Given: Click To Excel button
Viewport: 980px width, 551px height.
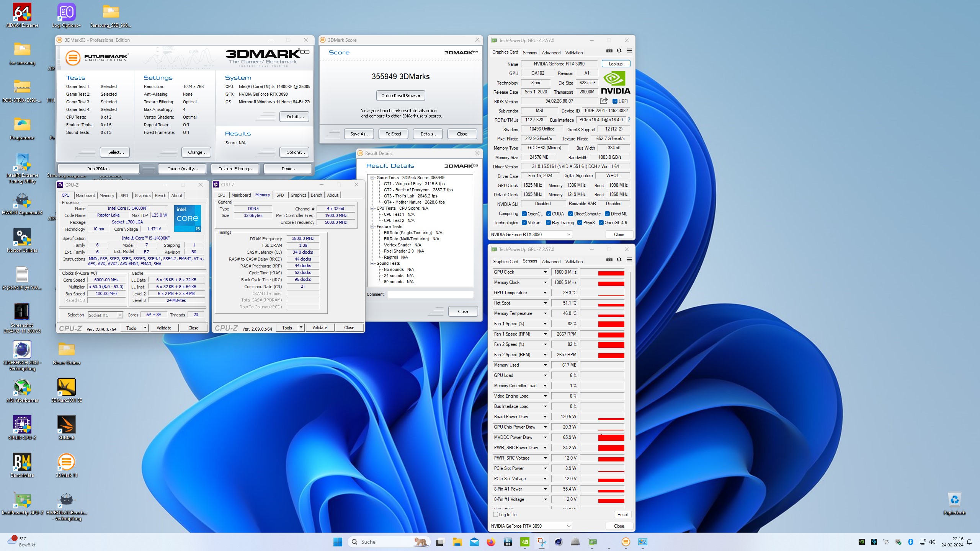Looking at the screenshot, I should click(x=393, y=134).
